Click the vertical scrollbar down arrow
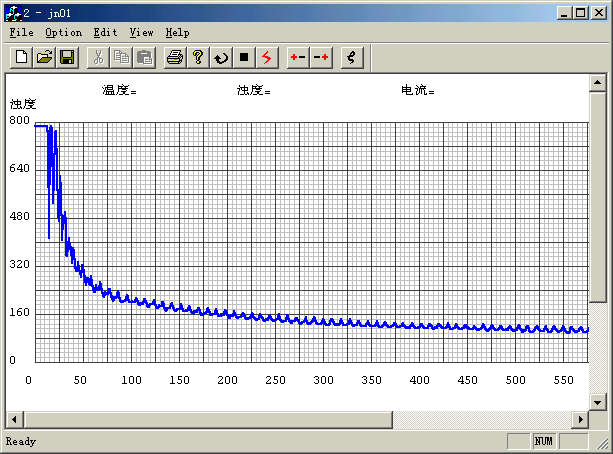This screenshot has width=613, height=454. click(598, 401)
